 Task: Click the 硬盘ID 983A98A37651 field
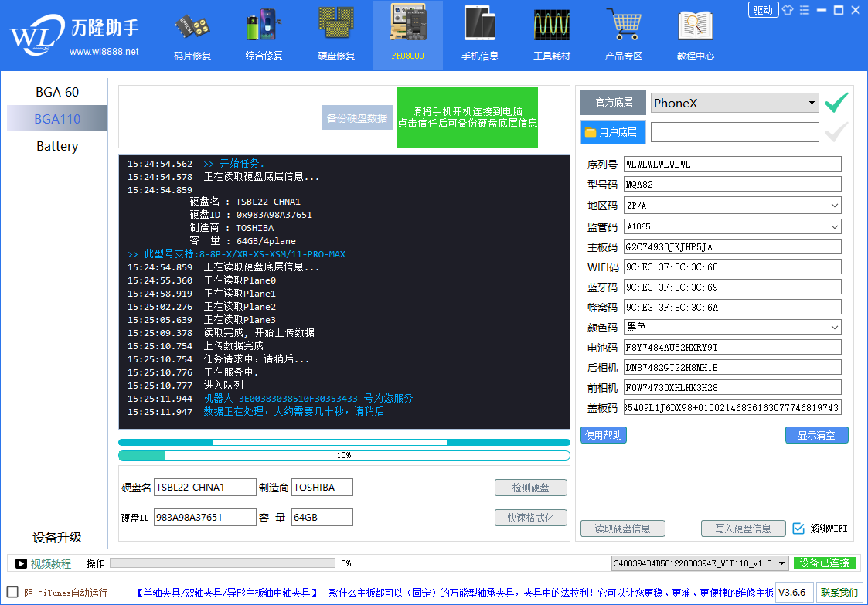205,517
